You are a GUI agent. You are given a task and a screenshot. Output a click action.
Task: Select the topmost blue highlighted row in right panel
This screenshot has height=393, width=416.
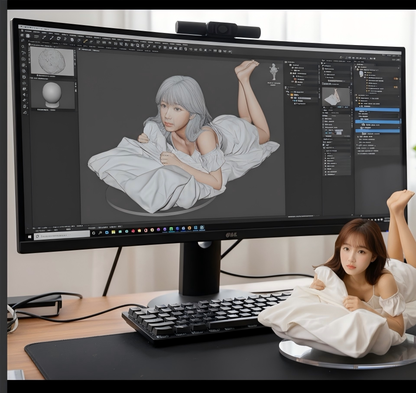377,109
